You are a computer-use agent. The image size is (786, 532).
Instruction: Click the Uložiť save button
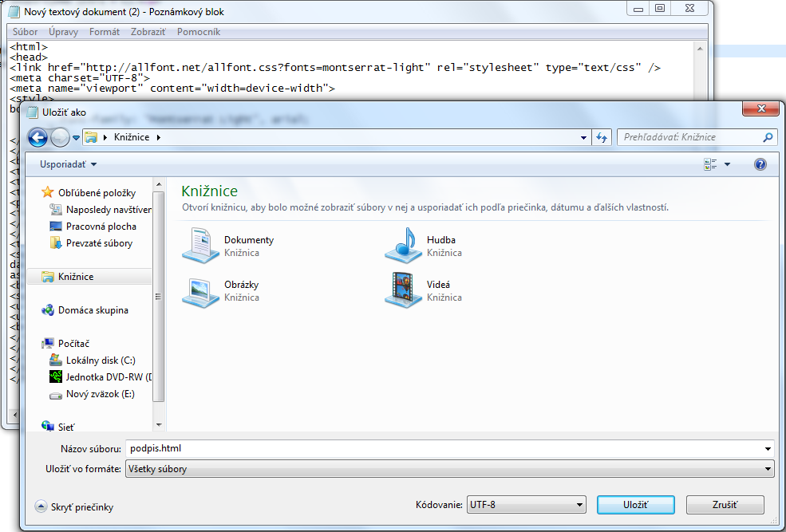point(635,505)
